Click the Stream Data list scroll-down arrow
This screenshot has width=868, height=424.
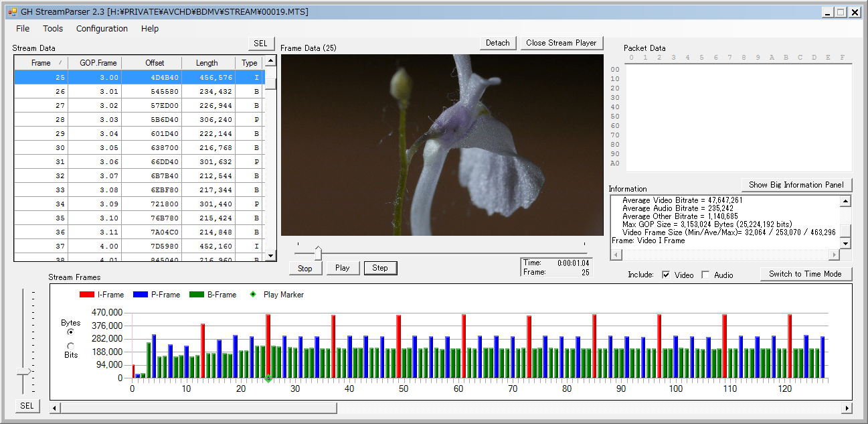click(x=270, y=255)
